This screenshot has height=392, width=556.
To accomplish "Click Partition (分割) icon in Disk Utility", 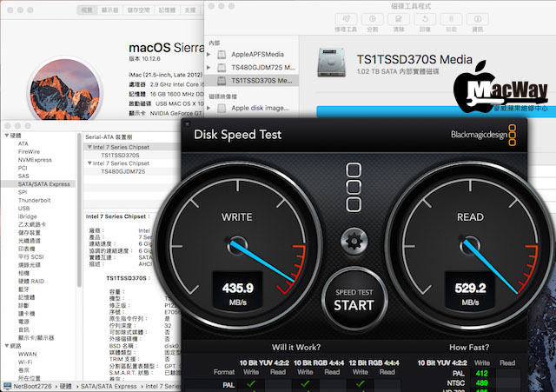I will 373,19.
